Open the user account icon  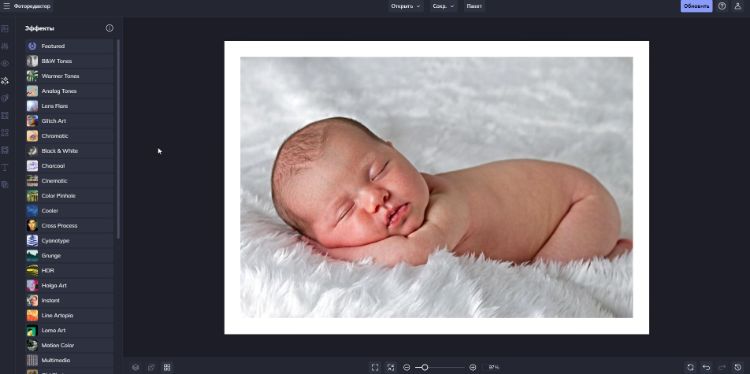(738, 6)
